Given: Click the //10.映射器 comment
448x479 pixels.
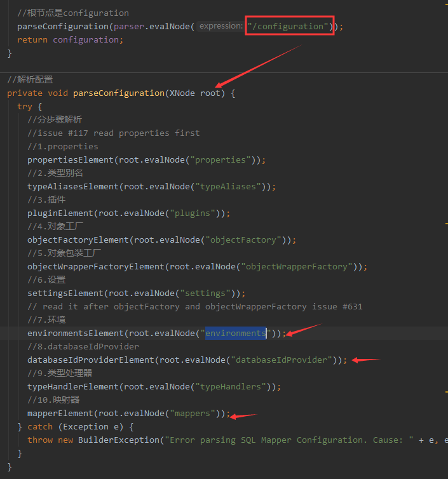Looking at the screenshot, I should 53,400.
